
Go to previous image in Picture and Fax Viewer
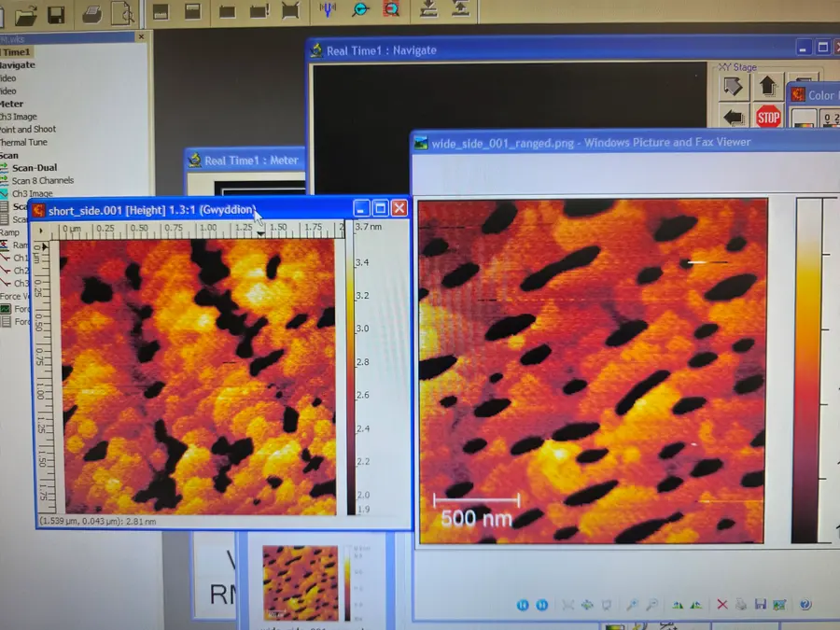pyautogui.click(x=523, y=605)
